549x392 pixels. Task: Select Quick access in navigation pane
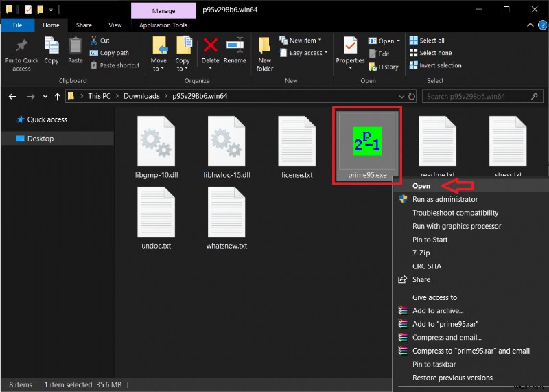point(42,119)
